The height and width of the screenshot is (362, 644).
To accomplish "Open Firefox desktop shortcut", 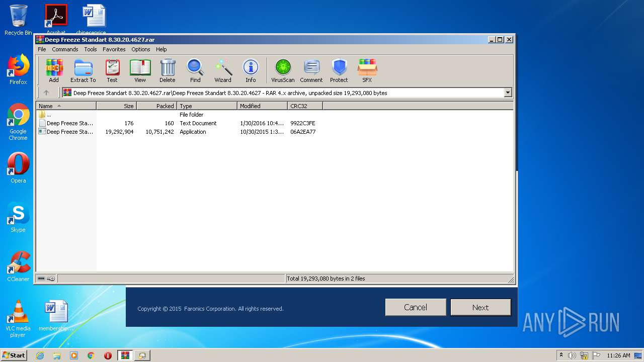I will [x=18, y=69].
